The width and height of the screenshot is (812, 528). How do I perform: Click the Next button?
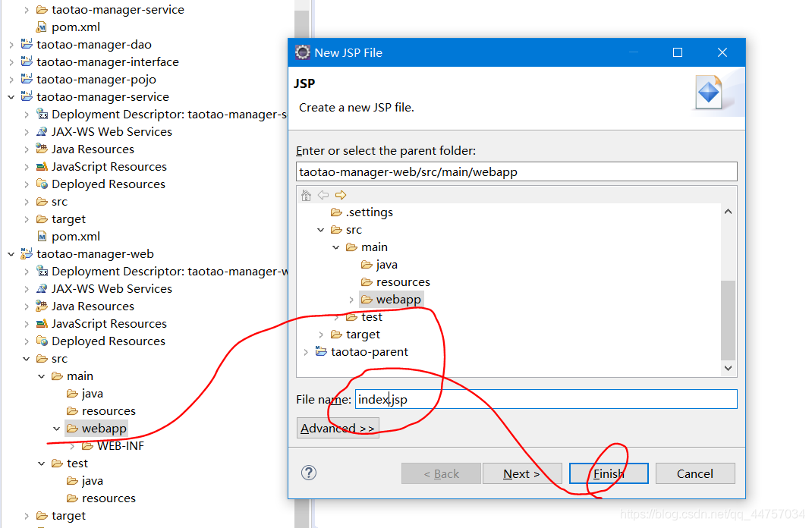[x=522, y=473]
